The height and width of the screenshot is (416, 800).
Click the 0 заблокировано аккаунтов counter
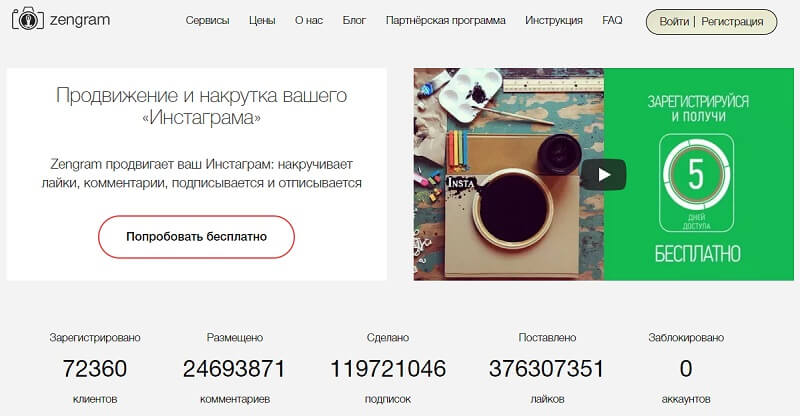coord(686,368)
